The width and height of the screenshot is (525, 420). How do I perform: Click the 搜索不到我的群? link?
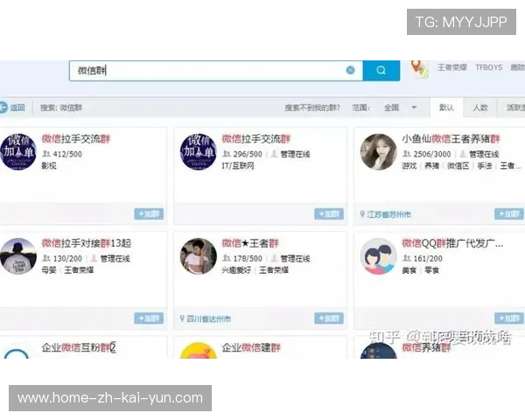coord(312,108)
